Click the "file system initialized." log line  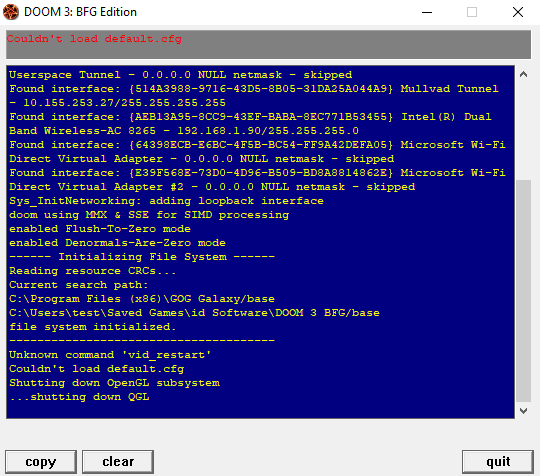click(92, 327)
